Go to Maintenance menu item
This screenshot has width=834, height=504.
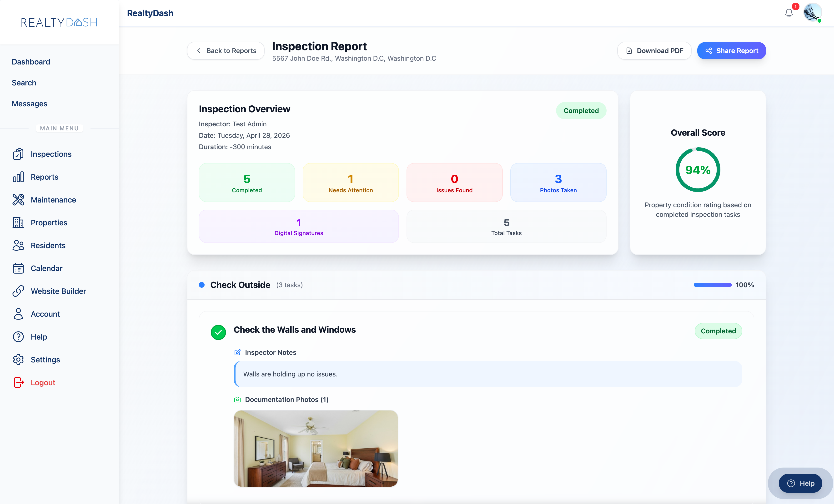54,200
